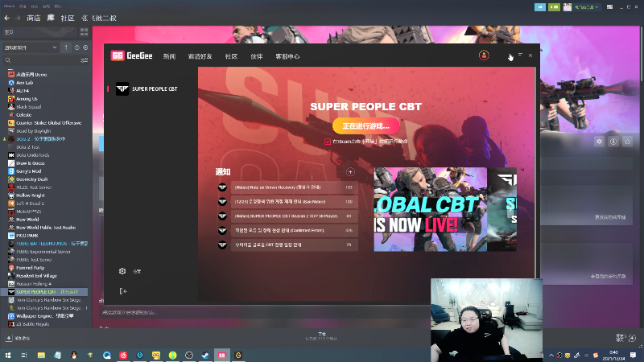Open 邀请好友 tab in GeeGee
Screen dimensions: 644x362
(x=200, y=56)
